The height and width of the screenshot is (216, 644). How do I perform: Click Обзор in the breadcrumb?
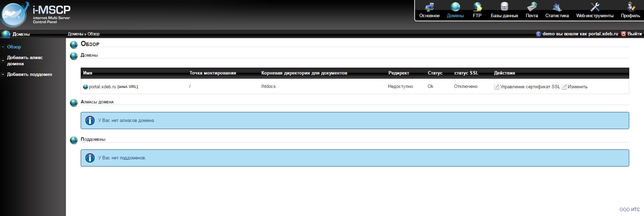(x=93, y=34)
